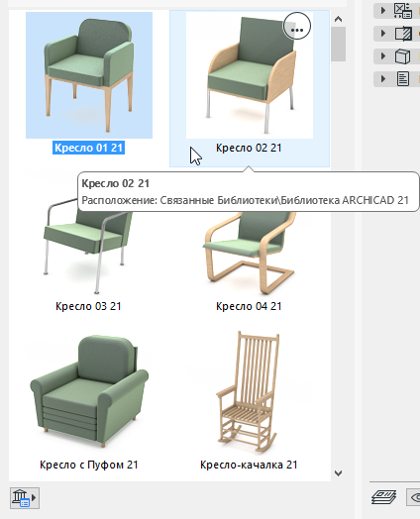Click the Кресло-качалка 21 label text

coord(249,465)
